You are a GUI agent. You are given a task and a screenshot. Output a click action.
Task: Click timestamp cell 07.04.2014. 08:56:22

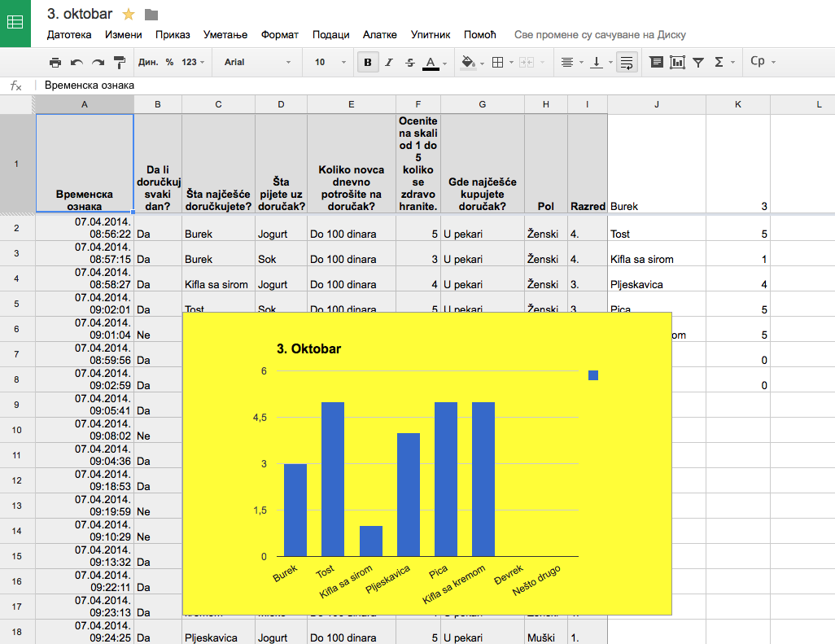(84, 228)
